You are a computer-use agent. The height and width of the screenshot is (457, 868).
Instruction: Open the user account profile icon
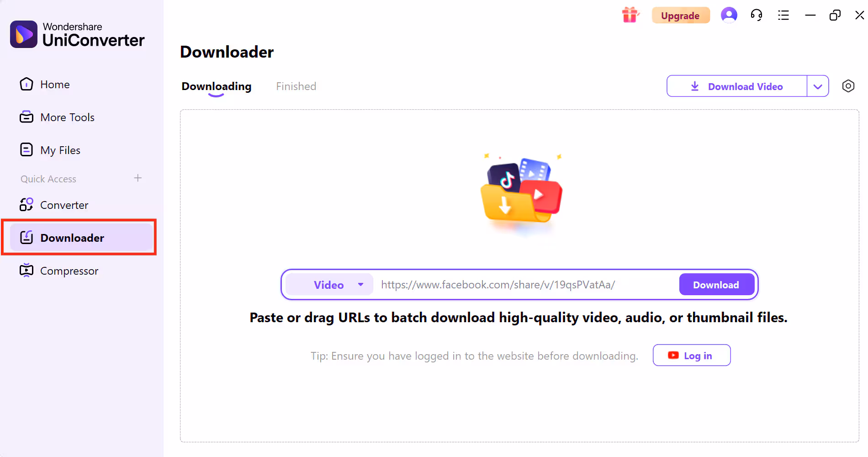(729, 15)
